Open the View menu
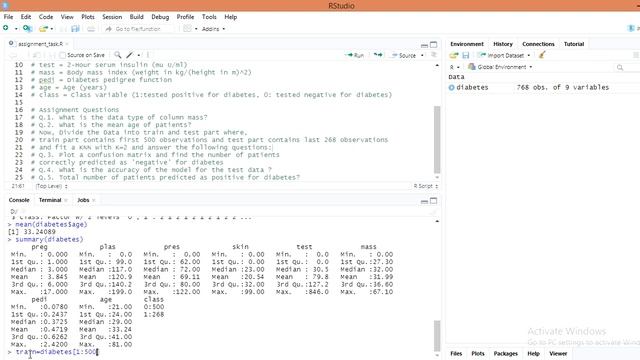 pyautogui.click(x=67, y=17)
